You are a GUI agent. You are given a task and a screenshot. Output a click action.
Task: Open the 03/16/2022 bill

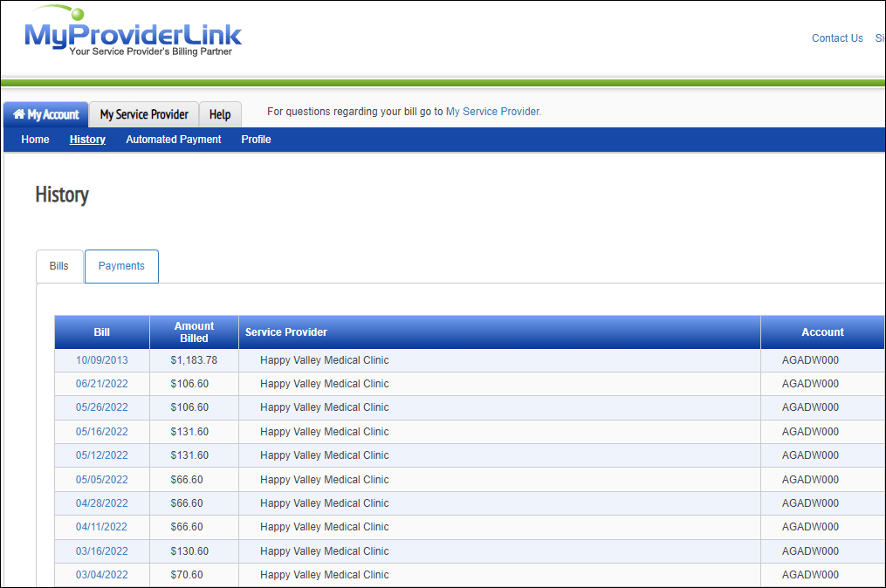point(102,551)
